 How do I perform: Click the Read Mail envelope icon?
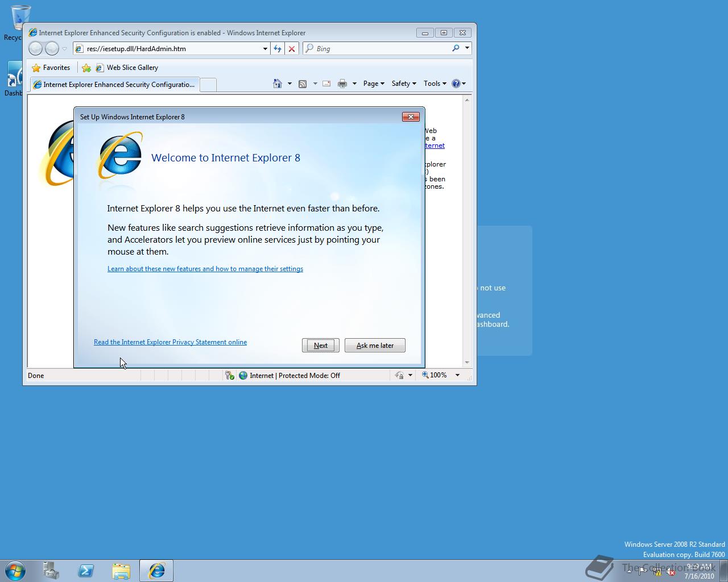click(x=326, y=84)
